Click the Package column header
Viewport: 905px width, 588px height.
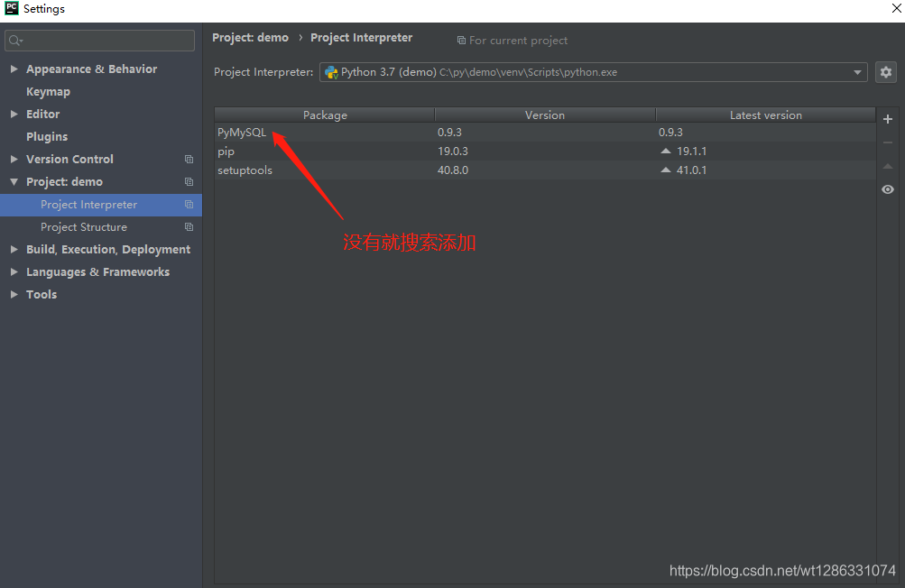coord(324,115)
